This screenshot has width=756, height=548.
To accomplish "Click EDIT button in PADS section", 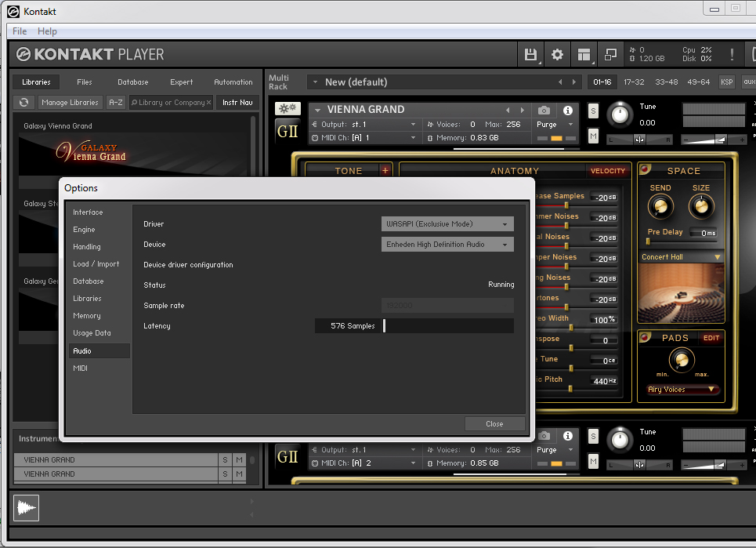I will pos(711,338).
